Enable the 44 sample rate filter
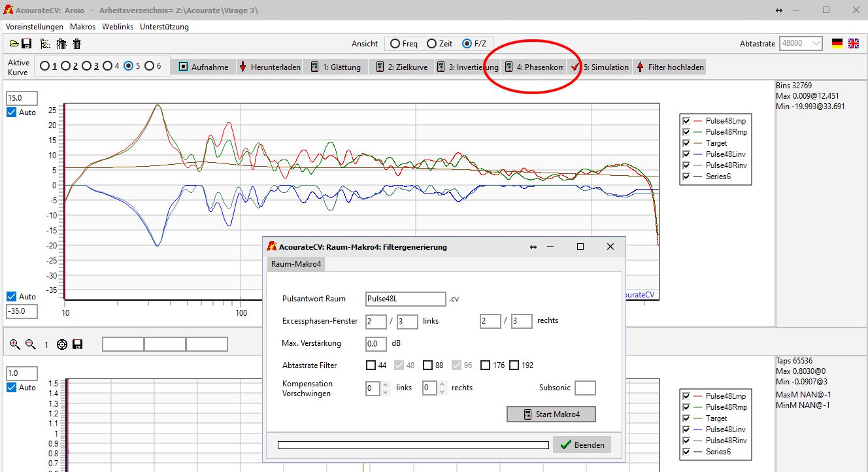Image resolution: width=868 pixels, height=472 pixels. [371, 365]
